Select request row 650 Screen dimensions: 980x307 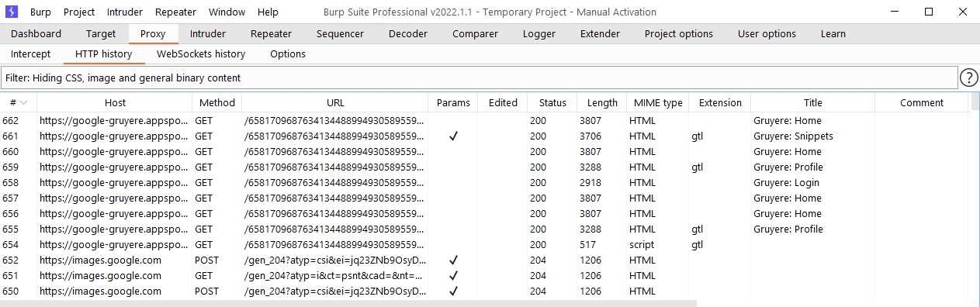[x=484, y=291]
